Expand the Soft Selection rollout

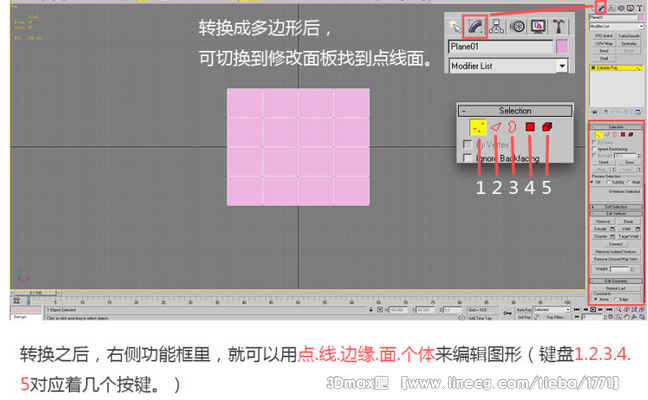(x=616, y=207)
